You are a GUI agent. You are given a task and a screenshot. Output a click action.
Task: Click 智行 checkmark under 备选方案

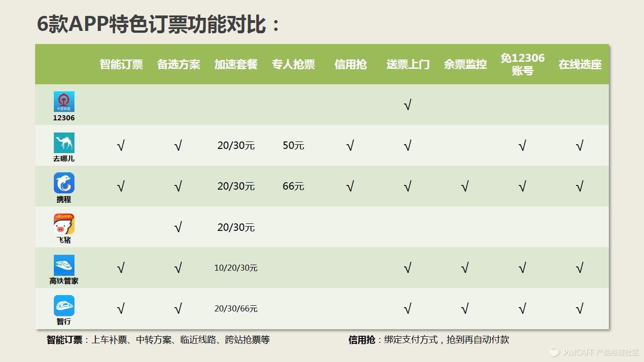[178, 309]
